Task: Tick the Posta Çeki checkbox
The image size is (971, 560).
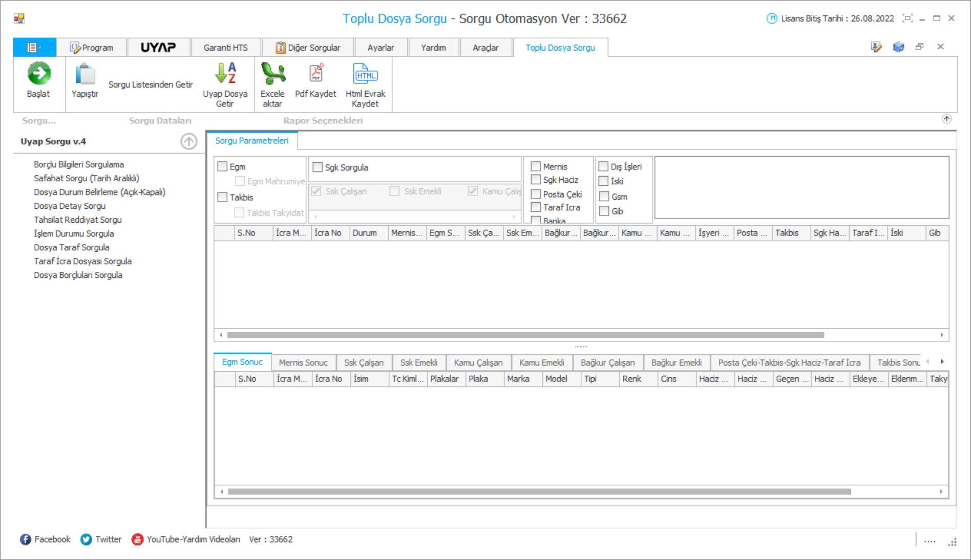Action: [x=536, y=194]
